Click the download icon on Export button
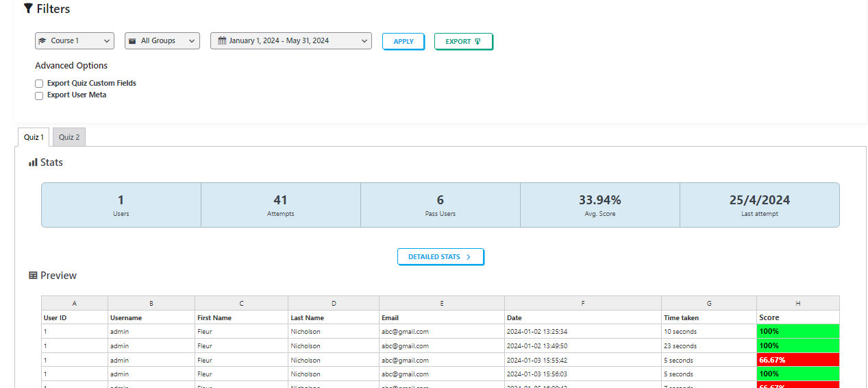This screenshot has width=868, height=388. tap(478, 42)
